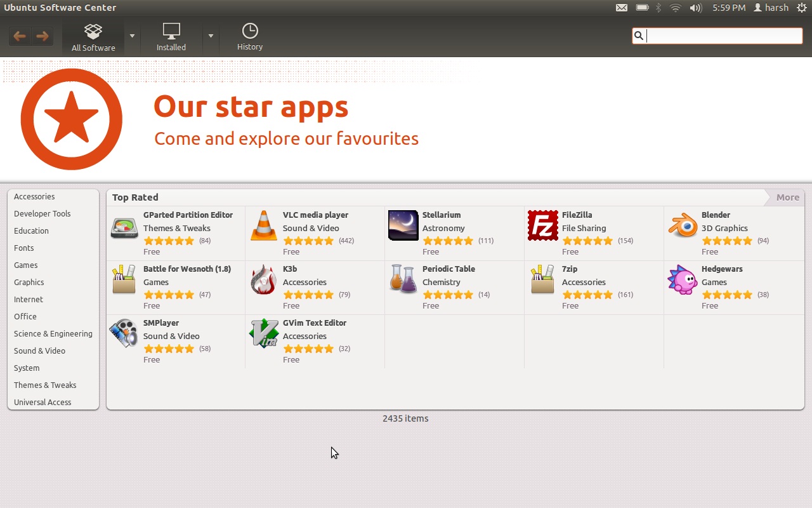Click the magnifier icon in search box
This screenshot has width=812, height=508.
click(x=639, y=36)
